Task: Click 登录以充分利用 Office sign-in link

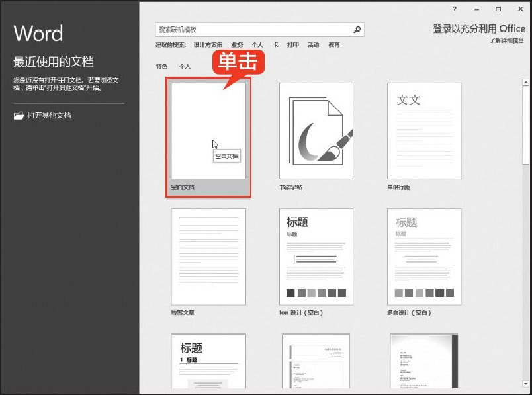Action: [479, 29]
